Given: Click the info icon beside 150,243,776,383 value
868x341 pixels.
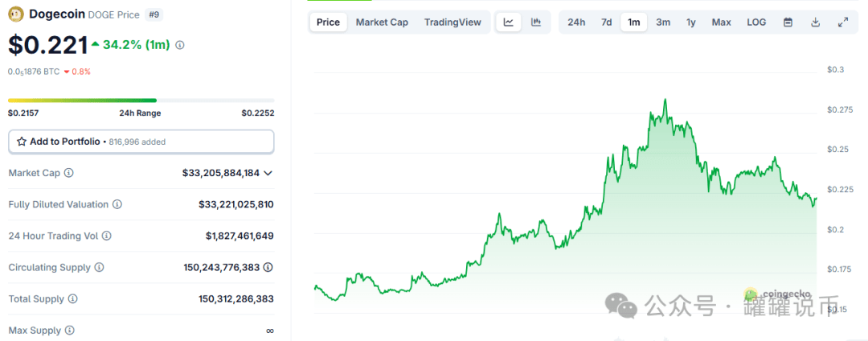Looking at the screenshot, I should tap(268, 267).
